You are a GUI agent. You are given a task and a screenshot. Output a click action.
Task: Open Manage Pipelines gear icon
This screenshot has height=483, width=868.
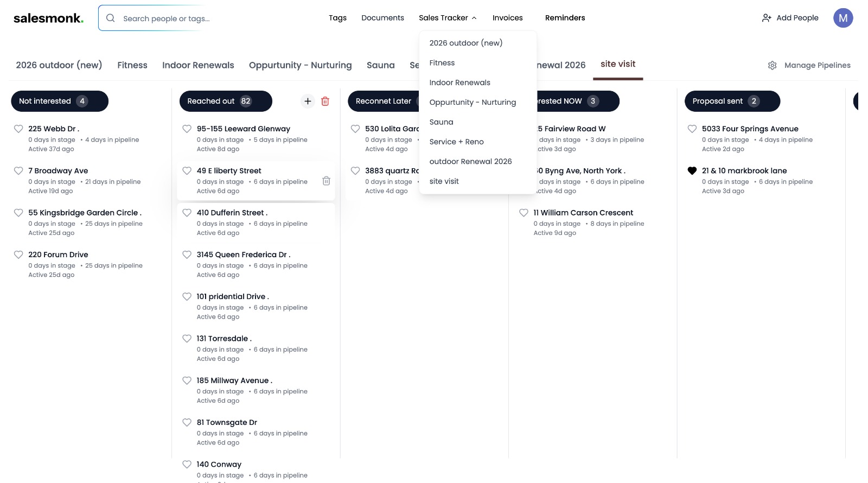tap(772, 65)
